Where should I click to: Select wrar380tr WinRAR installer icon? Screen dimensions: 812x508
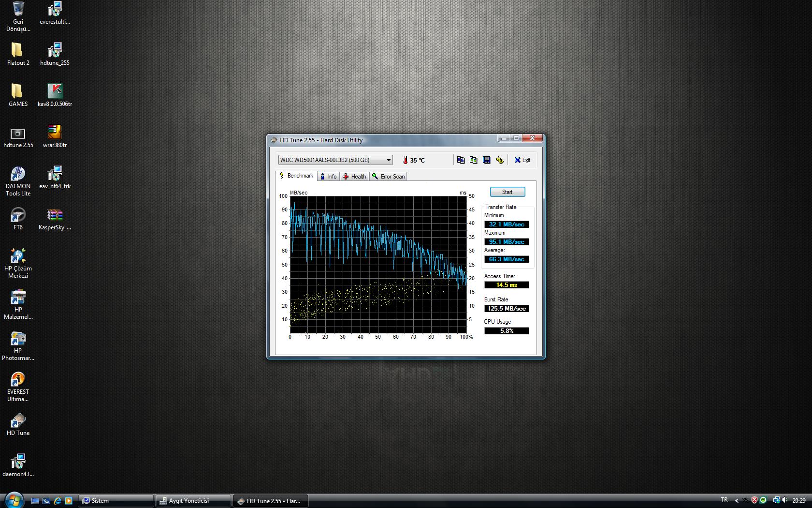(55, 136)
